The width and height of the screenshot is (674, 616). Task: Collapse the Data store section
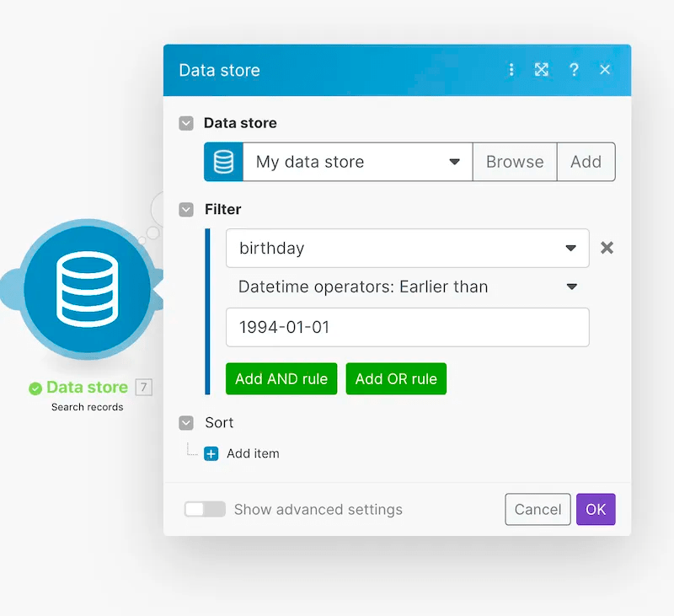click(x=185, y=123)
